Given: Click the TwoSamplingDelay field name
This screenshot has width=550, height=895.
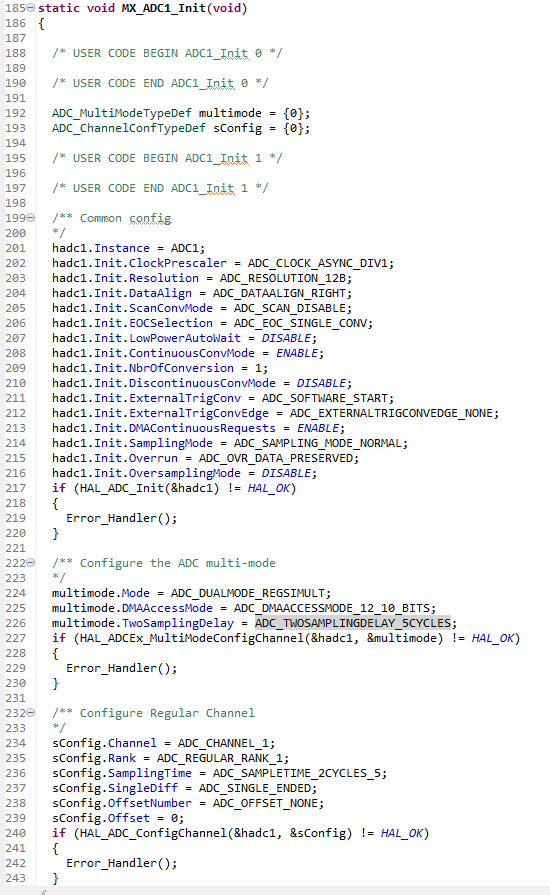Looking at the screenshot, I should 178,623.
